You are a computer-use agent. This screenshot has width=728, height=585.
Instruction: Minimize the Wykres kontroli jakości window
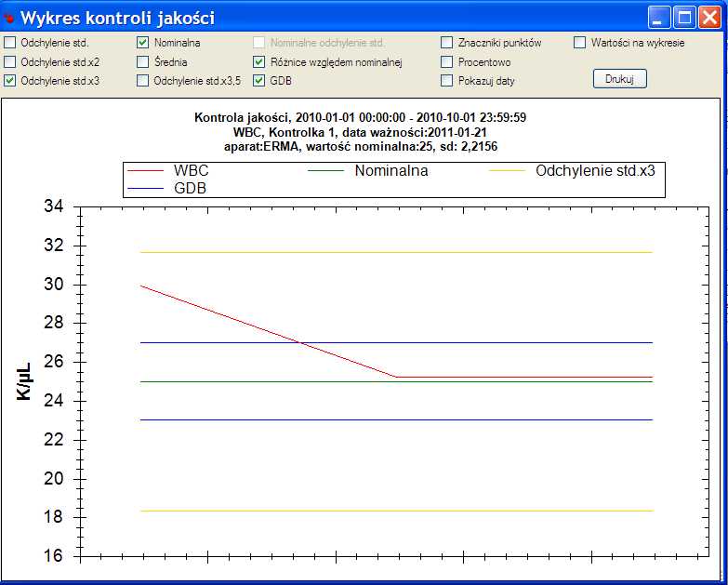tap(657, 18)
